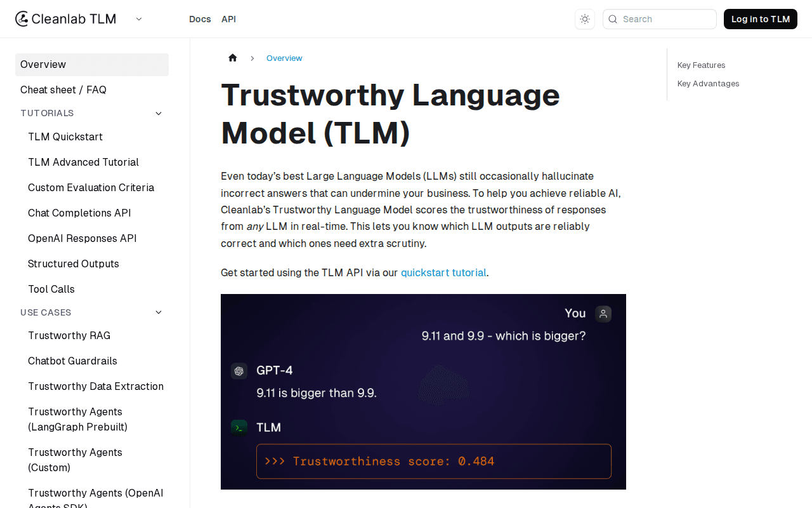Click the USE CASES section heading

tap(46, 312)
